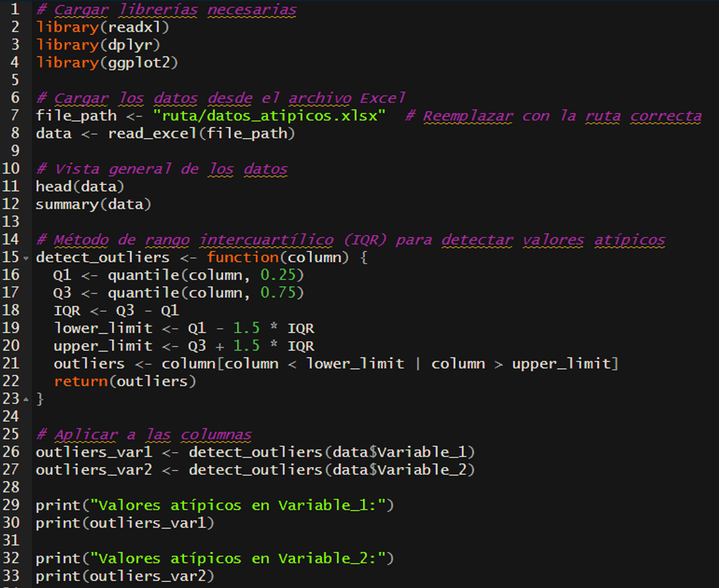Click the "Valores atípicos en Variable_2:" string
The width and height of the screenshot is (719, 588).
(x=238, y=559)
